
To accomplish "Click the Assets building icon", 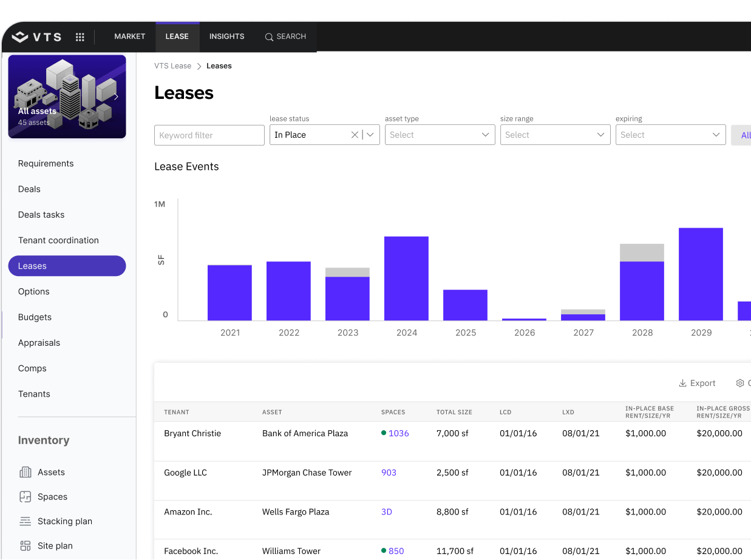I will (x=25, y=472).
